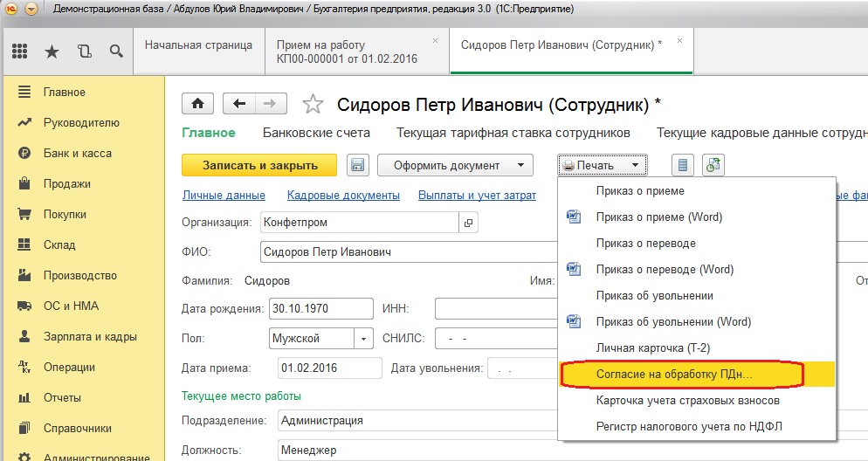Open the Операции section

69,367
